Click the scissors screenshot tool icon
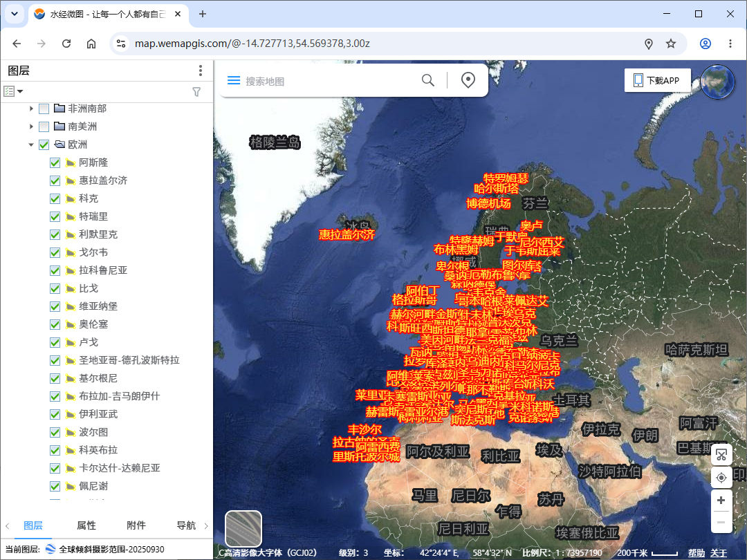This screenshot has width=747, height=560. [721, 455]
